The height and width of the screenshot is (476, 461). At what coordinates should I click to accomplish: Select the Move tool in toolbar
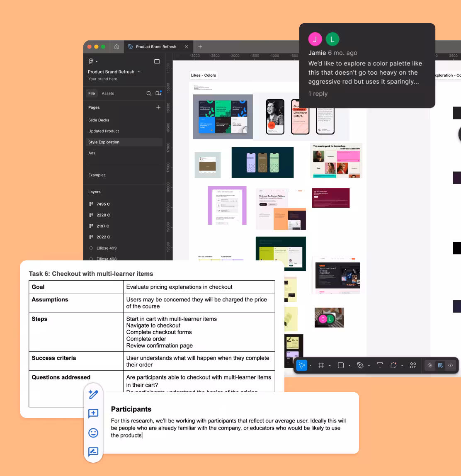coord(302,366)
